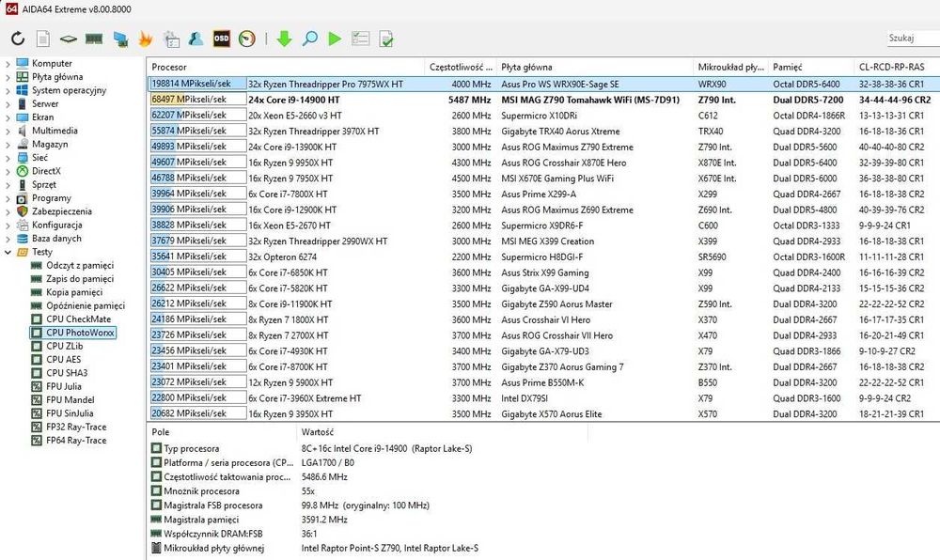Click the Typ procesora field row
This screenshot has width=940, height=560.
click(312, 448)
